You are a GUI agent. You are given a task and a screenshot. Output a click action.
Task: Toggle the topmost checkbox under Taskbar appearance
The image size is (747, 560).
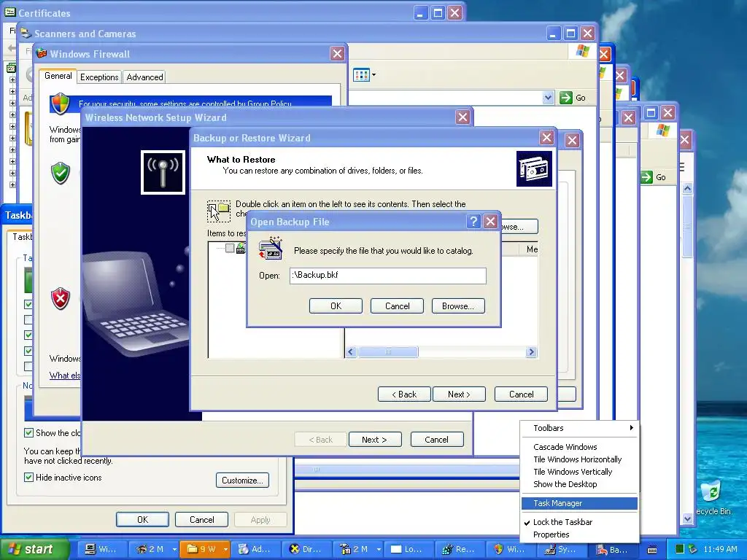tap(28, 304)
